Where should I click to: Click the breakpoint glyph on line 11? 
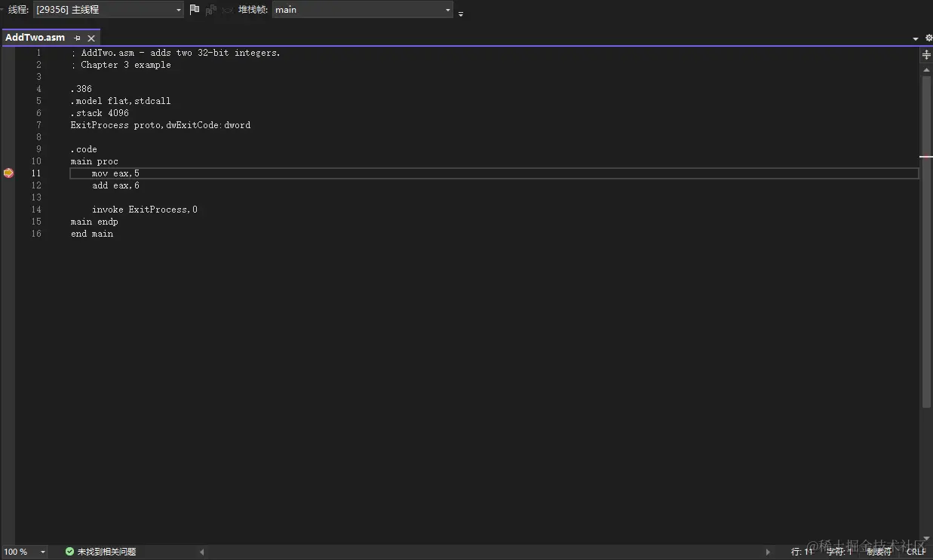(x=8, y=173)
